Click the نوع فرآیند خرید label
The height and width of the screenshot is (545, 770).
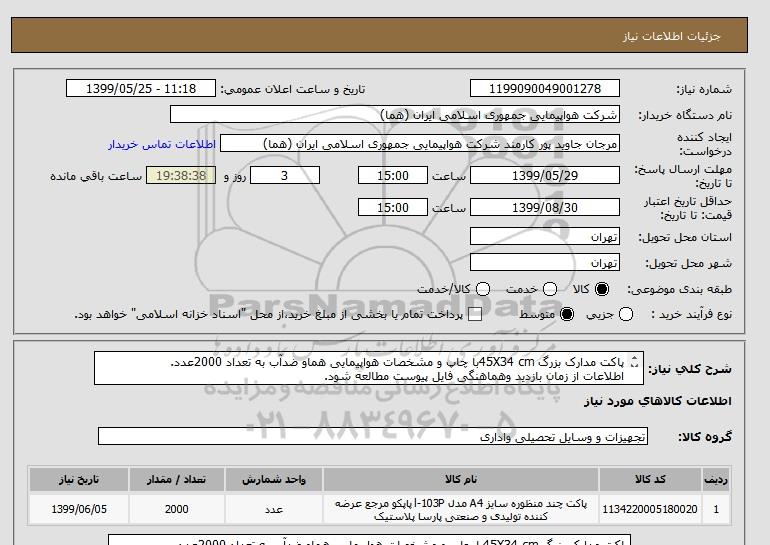(x=691, y=314)
